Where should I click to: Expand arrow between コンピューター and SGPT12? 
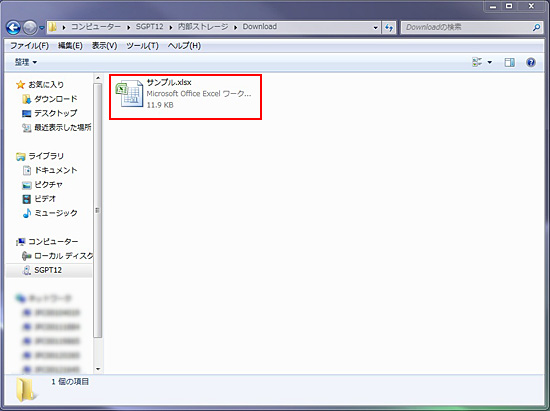[x=128, y=27]
